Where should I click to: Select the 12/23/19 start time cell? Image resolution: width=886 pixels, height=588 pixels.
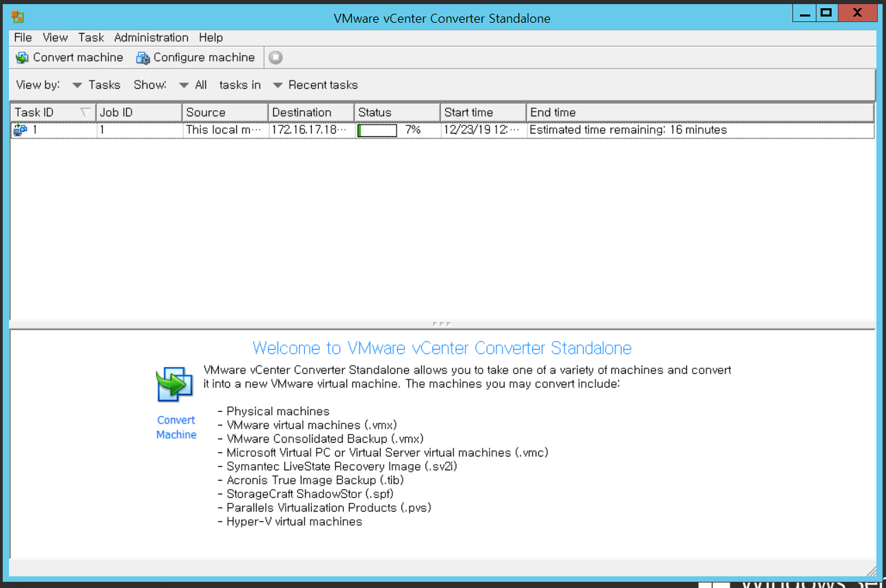483,130
